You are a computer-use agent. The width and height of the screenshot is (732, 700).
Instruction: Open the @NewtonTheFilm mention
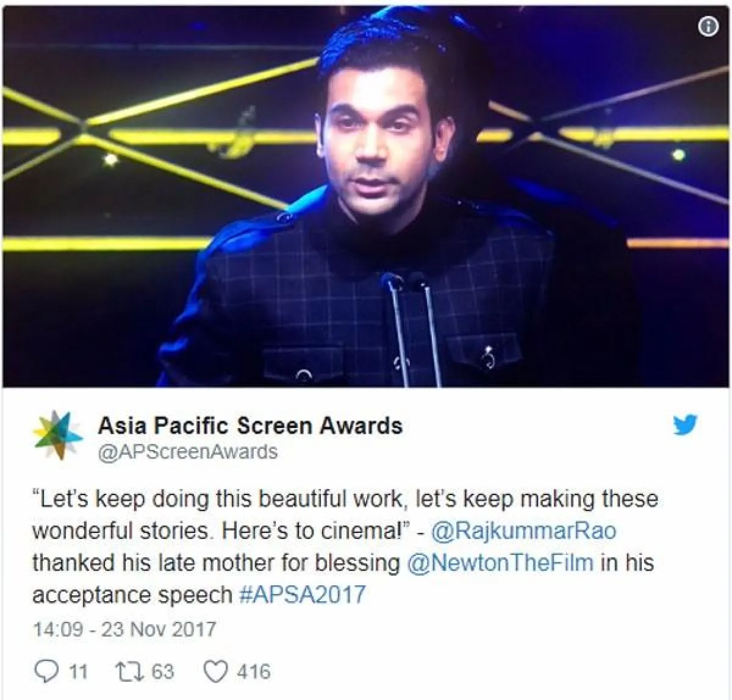(500, 562)
